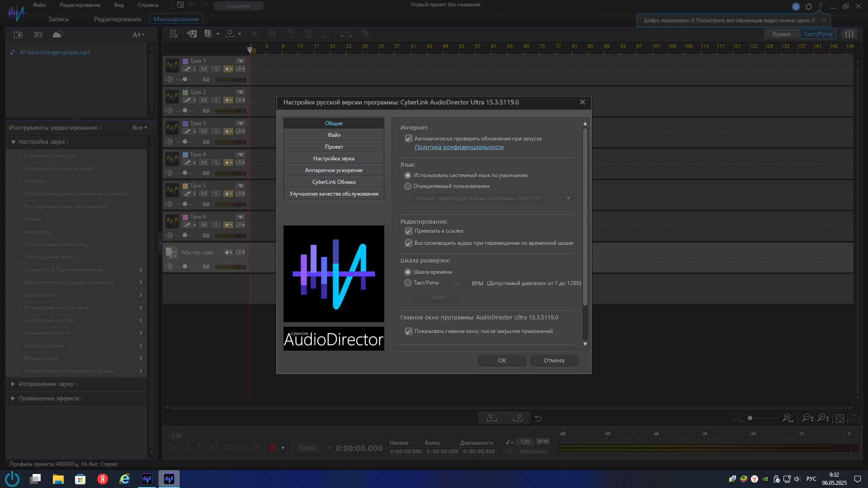868x488 pixels.
Task: Click the project settings list icon in toolbar
Action: pos(174,34)
